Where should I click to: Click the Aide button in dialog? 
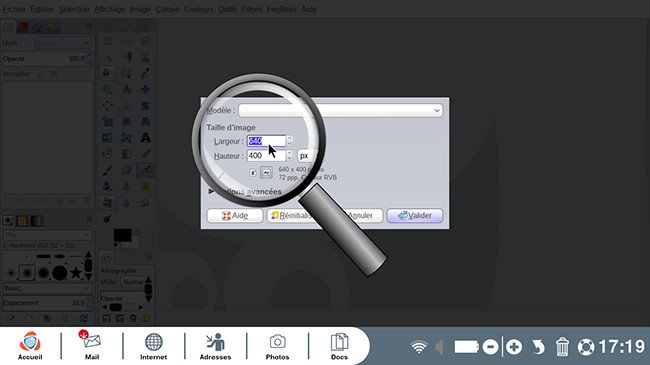point(235,216)
